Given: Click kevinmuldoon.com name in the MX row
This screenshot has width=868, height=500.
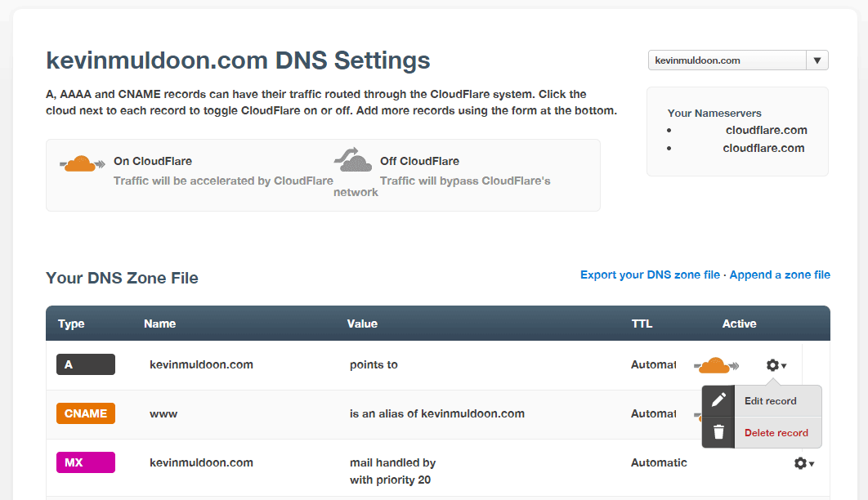Looking at the screenshot, I should pos(202,462).
